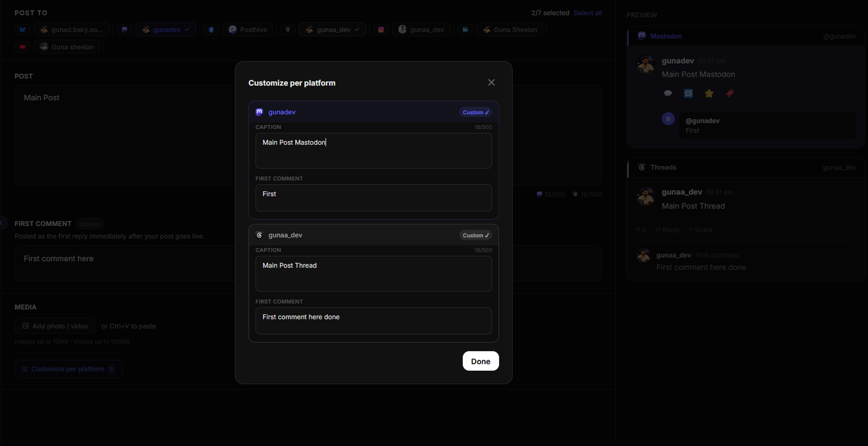This screenshot has height=446, width=868.
Task: Click the Threads first comment field
Action: (374, 321)
